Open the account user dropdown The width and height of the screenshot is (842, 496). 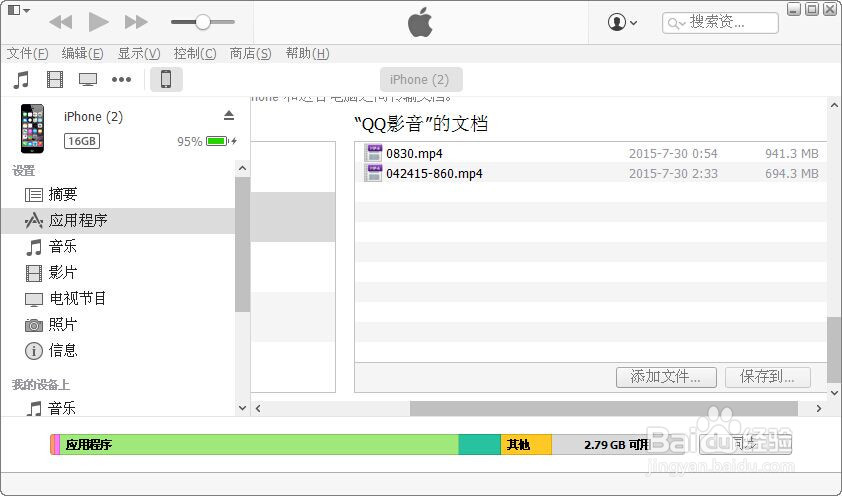click(x=622, y=23)
